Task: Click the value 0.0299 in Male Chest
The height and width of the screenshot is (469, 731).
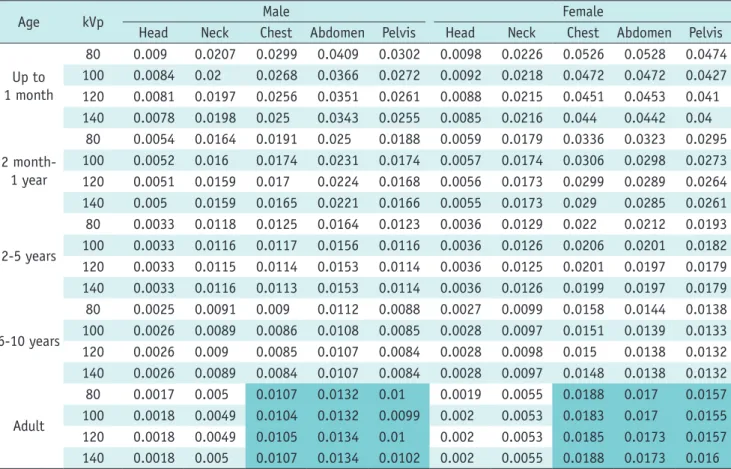Action: coord(276,54)
